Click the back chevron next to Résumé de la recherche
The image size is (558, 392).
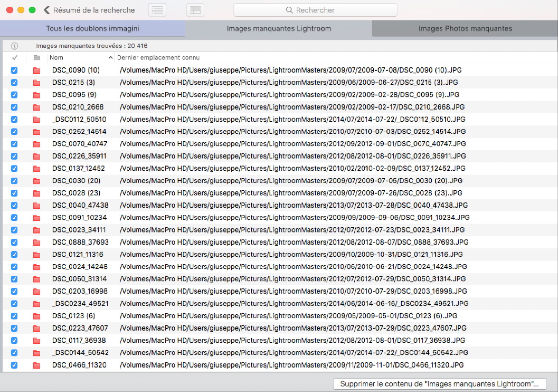point(47,10)
